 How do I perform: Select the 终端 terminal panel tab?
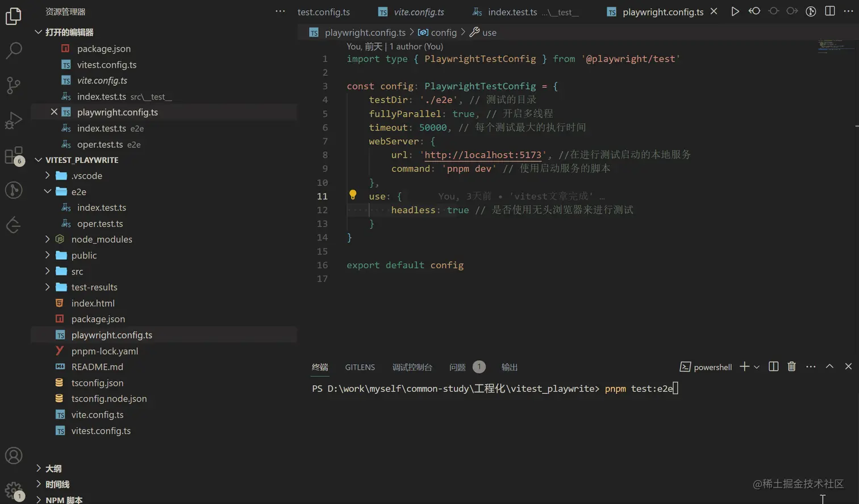(x=320, y=367)
